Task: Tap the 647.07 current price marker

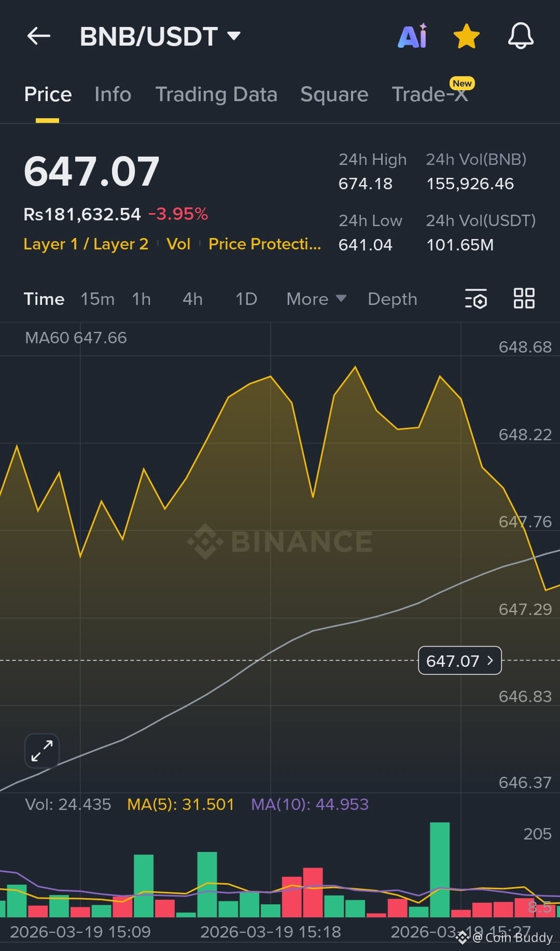Action: coord(460,661)
